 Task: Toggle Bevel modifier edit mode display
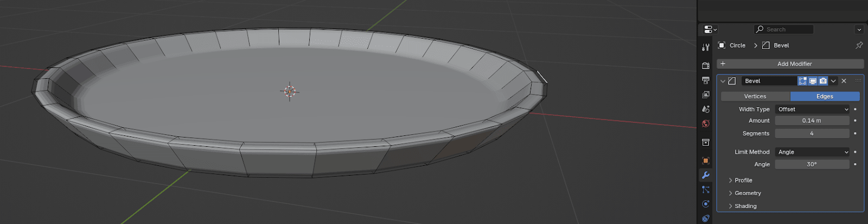point(802,81)
